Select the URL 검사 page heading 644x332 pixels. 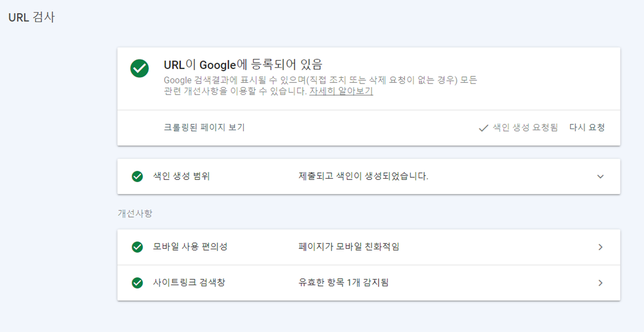click(32, 17)
